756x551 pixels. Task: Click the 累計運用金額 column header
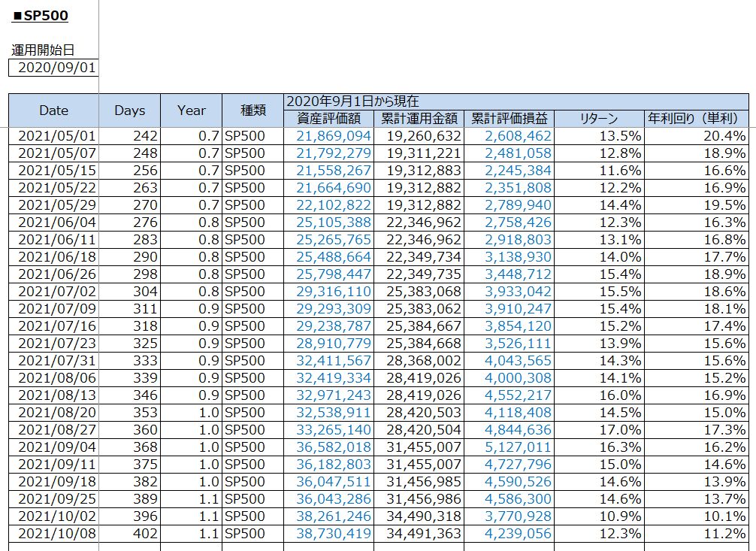(419, 118)
